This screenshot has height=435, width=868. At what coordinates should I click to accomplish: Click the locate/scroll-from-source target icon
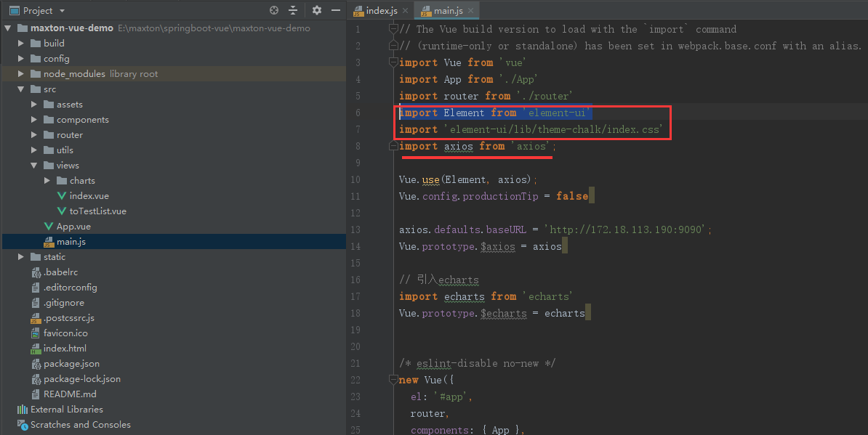pyautogui.click(x=273, y=10)
